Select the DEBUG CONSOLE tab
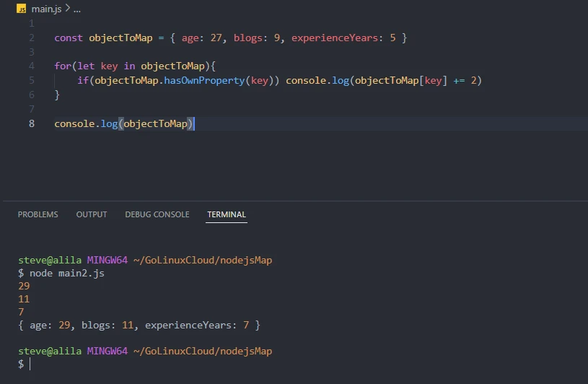 [x=157, y=214]
